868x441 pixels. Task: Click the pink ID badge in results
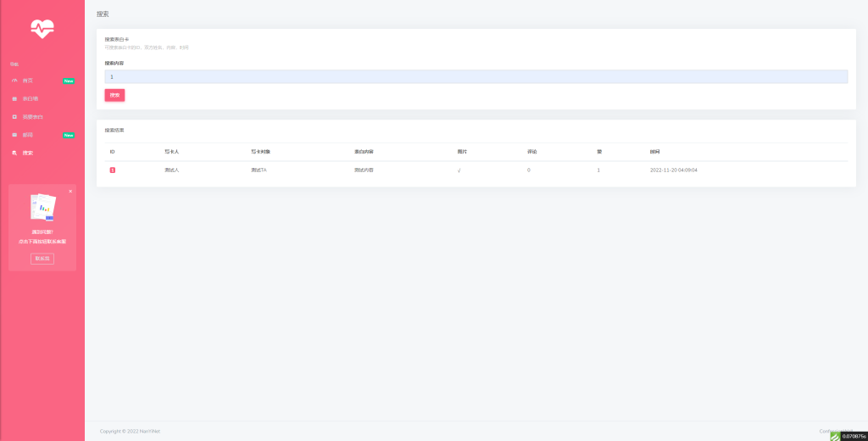(x=112, y=170)
